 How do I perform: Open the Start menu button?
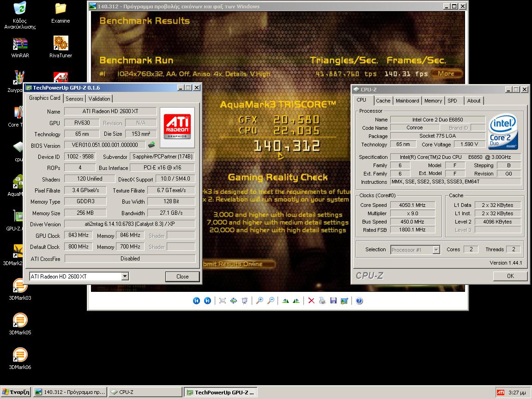point(16,392)
